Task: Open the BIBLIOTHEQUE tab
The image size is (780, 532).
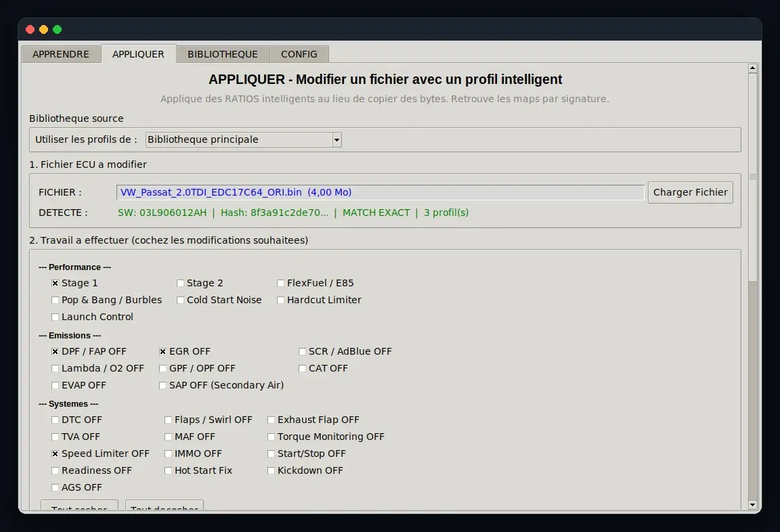Action: click(222, 54)
